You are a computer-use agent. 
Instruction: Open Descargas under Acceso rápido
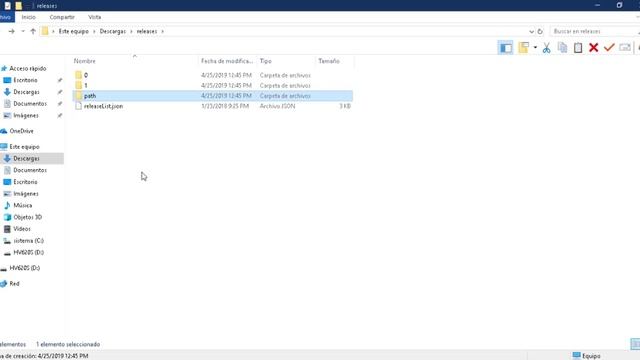pyautogui.click(x=26, y=92)
